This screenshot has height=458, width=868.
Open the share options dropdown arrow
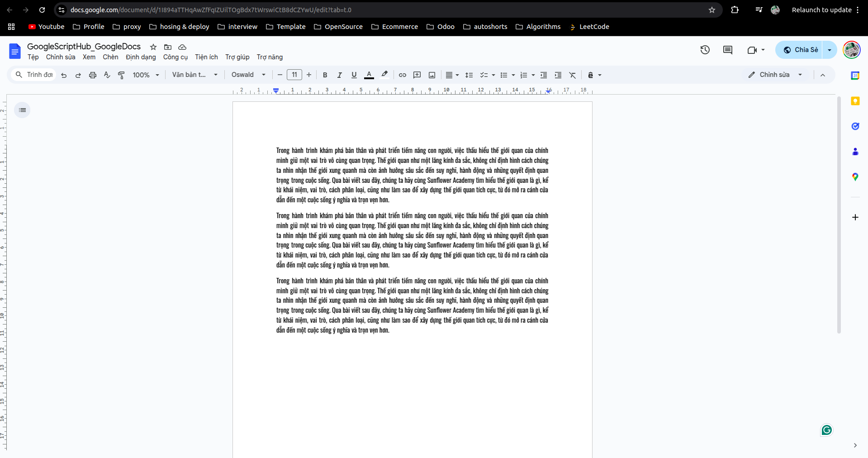click(830, 50)
